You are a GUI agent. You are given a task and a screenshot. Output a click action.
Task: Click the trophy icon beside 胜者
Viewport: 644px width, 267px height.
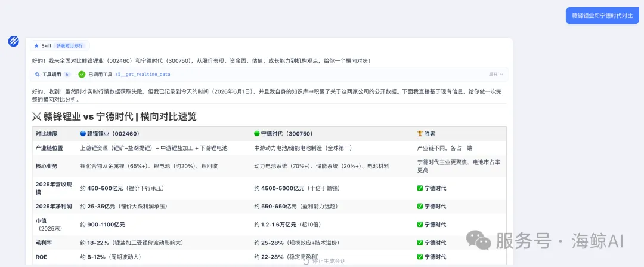pyautogui.click(x=420, y=134)
